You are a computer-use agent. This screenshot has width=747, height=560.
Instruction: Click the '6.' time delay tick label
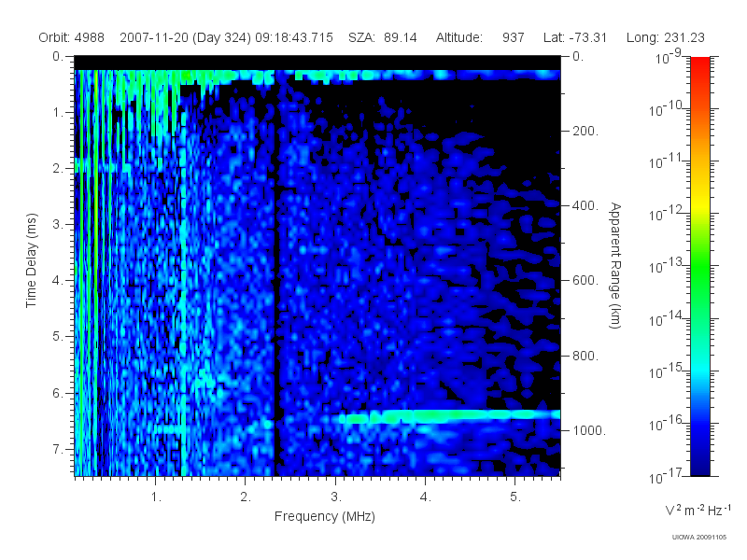pyautogui.click(x=58, y=393)
